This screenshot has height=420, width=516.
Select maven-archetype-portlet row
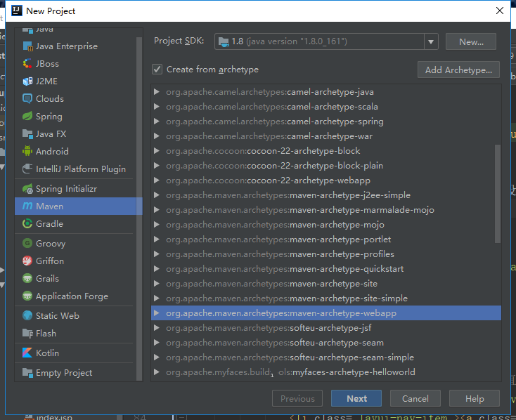coord(326,239)
